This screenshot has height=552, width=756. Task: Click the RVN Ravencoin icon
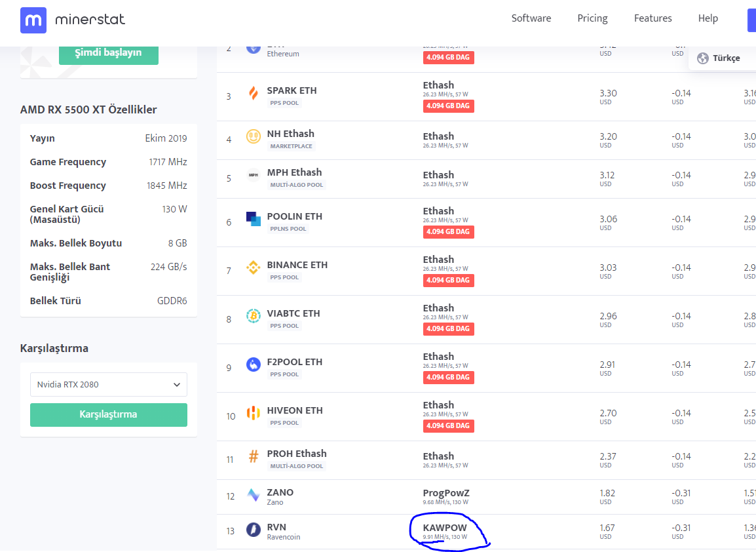click(253, 529)
